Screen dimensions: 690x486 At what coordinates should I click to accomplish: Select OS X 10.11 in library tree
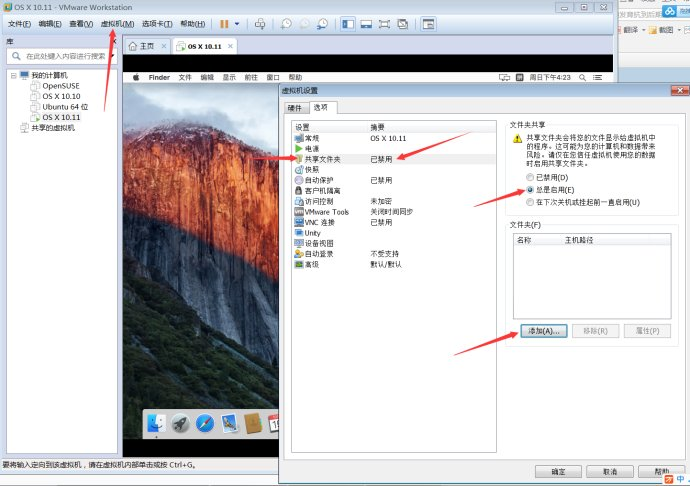pyautogui.click(x=61, y=117)
